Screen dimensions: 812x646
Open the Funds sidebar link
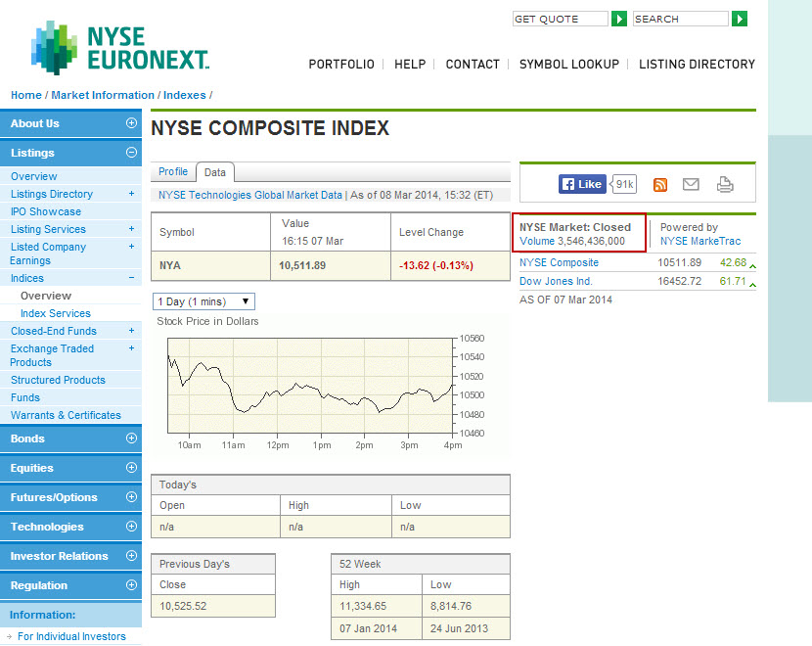click(x=24, y=397)
